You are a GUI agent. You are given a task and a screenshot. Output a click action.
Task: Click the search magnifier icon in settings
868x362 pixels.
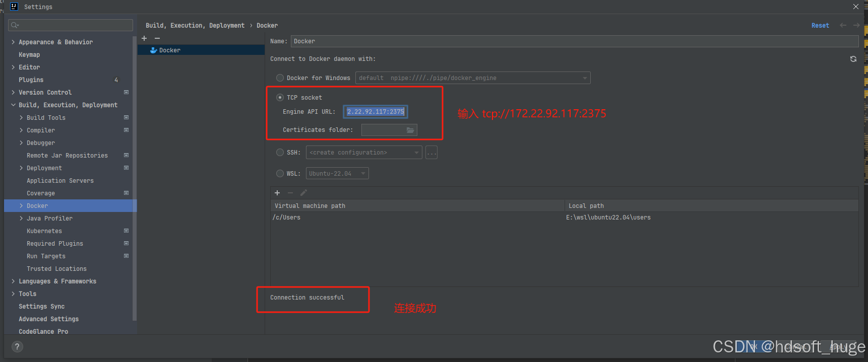pyautogui.click(x=15, y=25)
